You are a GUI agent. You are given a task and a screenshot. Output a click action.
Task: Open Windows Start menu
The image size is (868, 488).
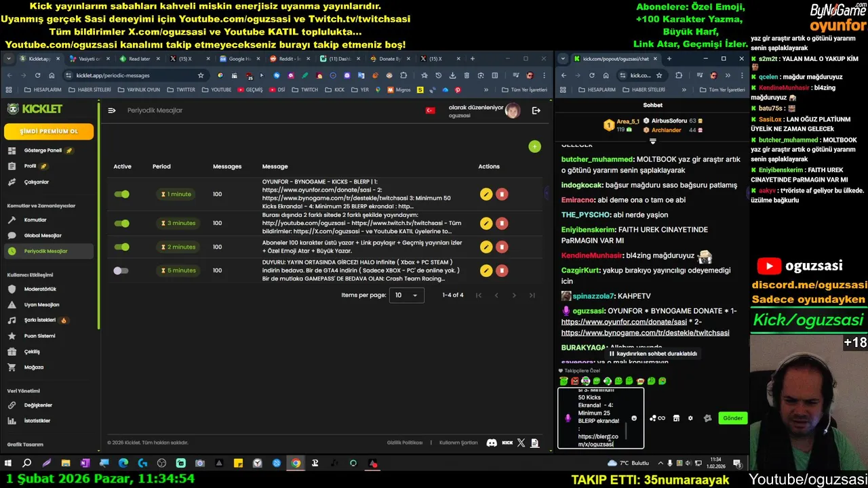click(7, 464)
